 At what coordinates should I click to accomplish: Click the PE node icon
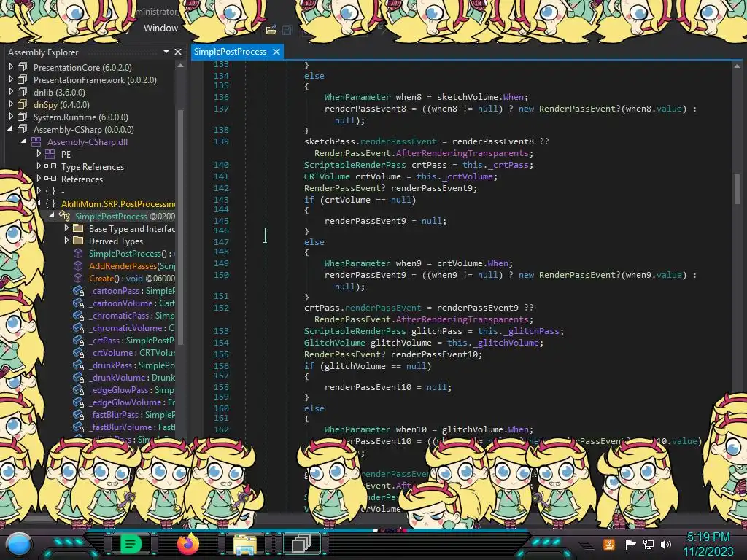[x=50, y=154]
